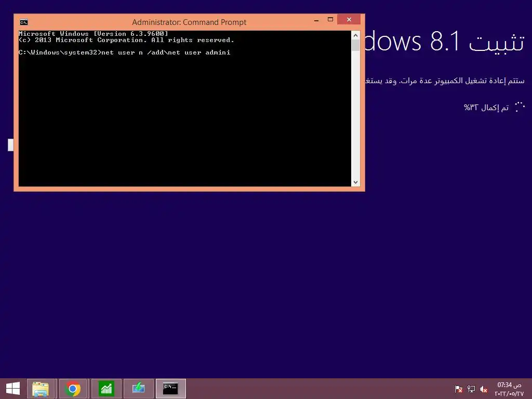Click the '(c) 2013 Microsoft Corporation' line
The width and height of the screenshot is (532, 399).
click(126, 40)
